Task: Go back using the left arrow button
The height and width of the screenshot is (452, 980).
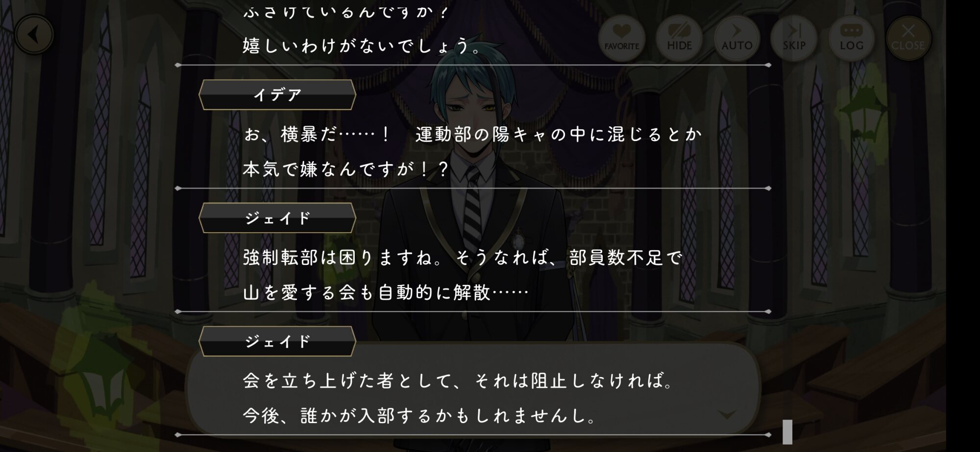Action: tap(34, 35)
